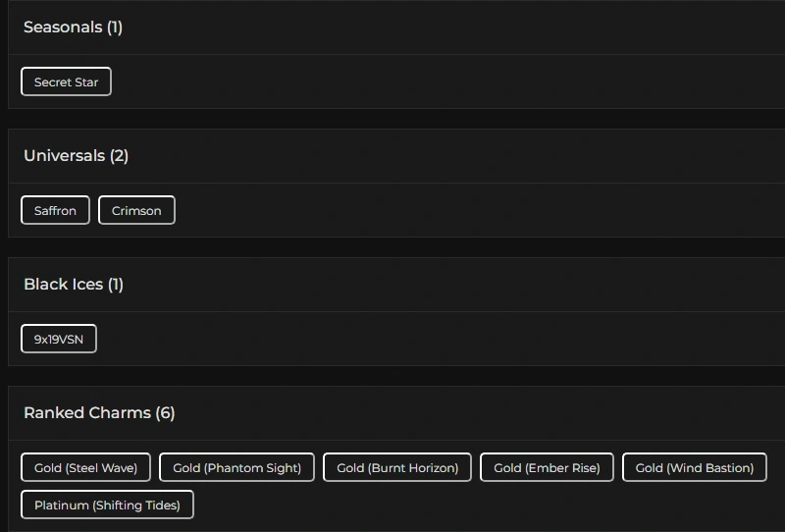
Task: Click the Platinum (Shifting Tides) charm
Action: tap(107, 505)
